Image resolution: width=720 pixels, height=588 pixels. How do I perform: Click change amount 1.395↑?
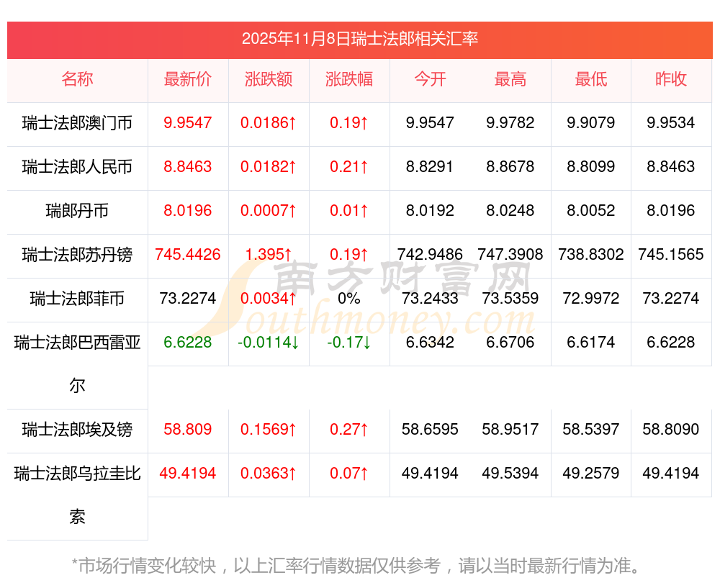tap(269, 254)
